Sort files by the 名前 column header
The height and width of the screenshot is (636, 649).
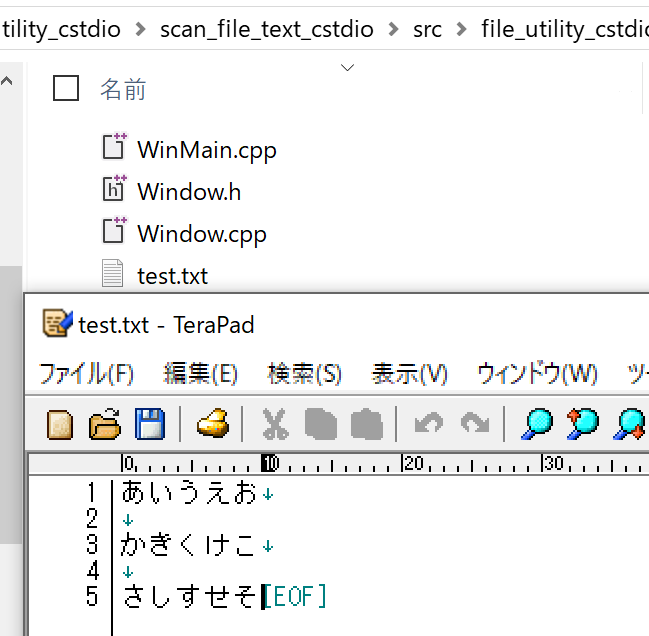point(123,89)
